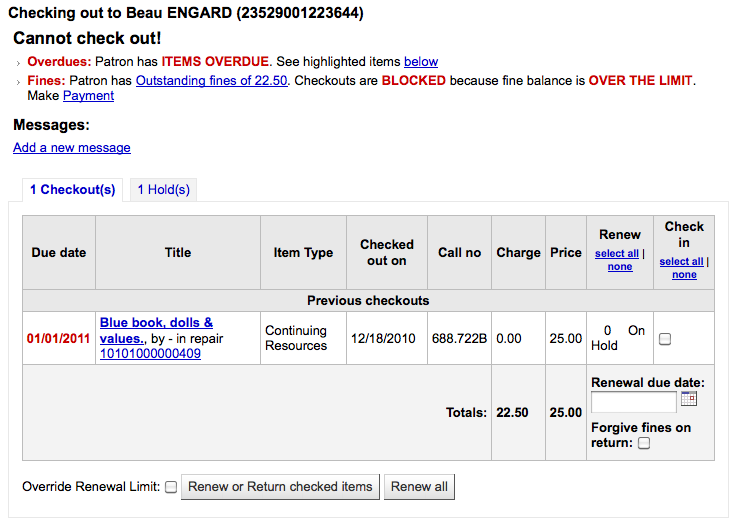Click Add a new message

[x=72, y=148]
